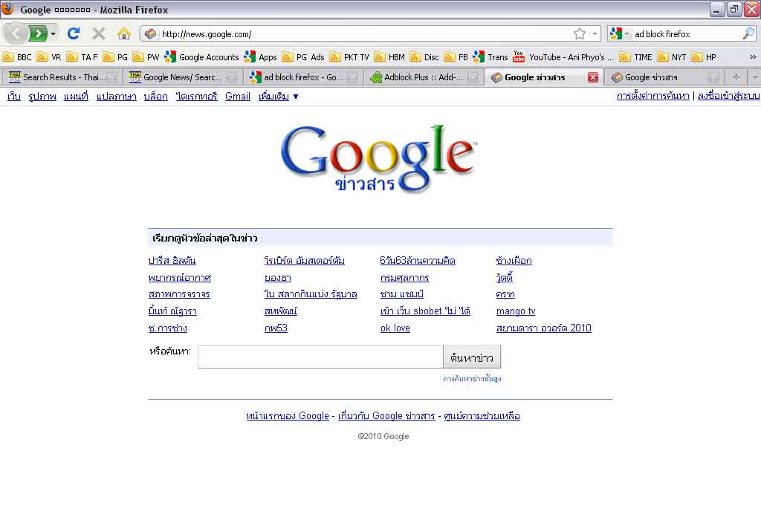
Task: Open the list-all-tabs dropdown
Action: tap(755, 77)
